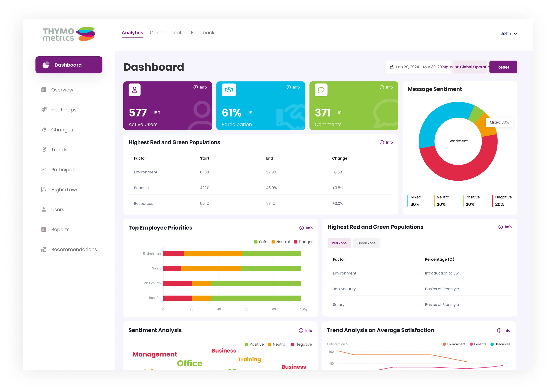
Task: Click the Participation handshake icon
Action: (228, 90)
